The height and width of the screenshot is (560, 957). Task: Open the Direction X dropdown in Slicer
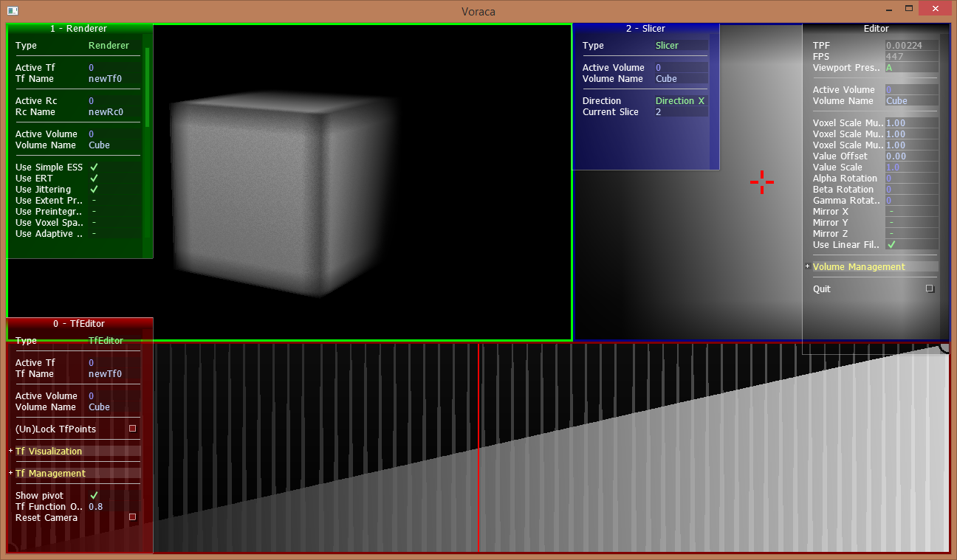pyautogui.click(x=680, y=101)
